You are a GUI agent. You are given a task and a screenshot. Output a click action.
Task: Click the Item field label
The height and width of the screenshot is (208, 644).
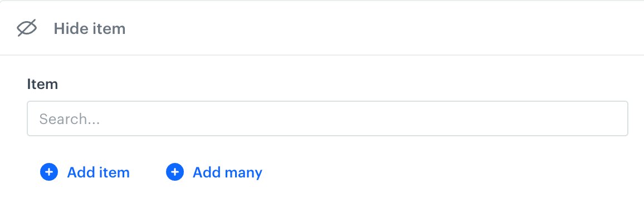point(42,85)
